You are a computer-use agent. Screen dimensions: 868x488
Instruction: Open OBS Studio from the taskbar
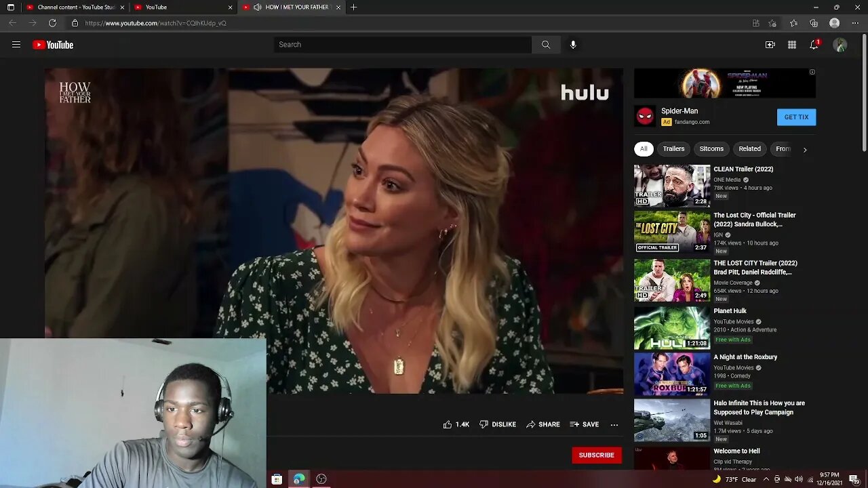coord(321,479)
